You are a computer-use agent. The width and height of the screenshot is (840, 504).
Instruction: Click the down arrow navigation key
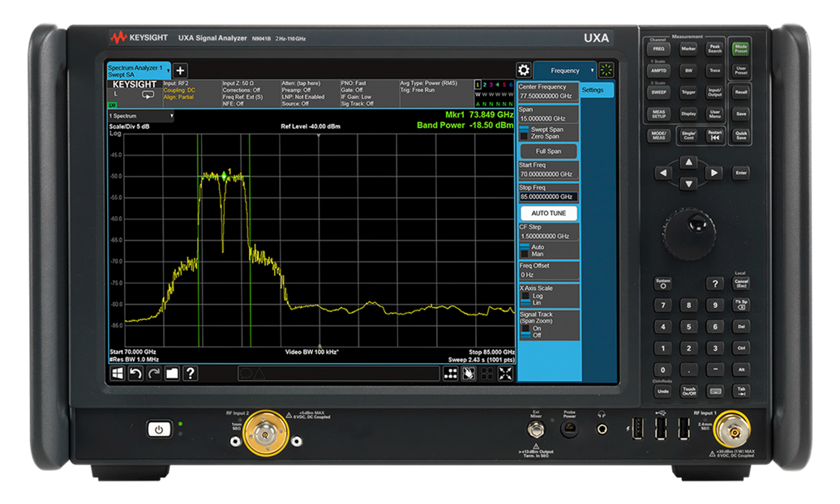(688, 184)
